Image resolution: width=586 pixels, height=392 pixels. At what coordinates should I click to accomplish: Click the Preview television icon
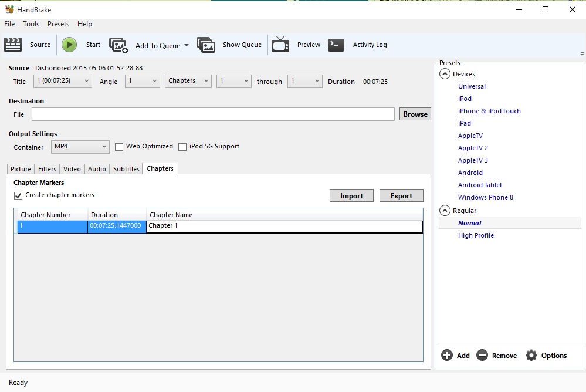pyautogui.click(x=280, y=44)
